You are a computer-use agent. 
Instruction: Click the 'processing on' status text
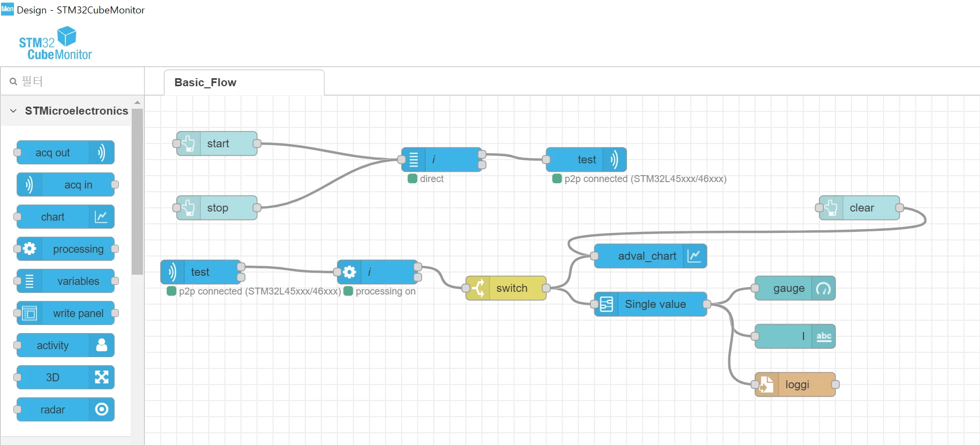click(386, 291)
